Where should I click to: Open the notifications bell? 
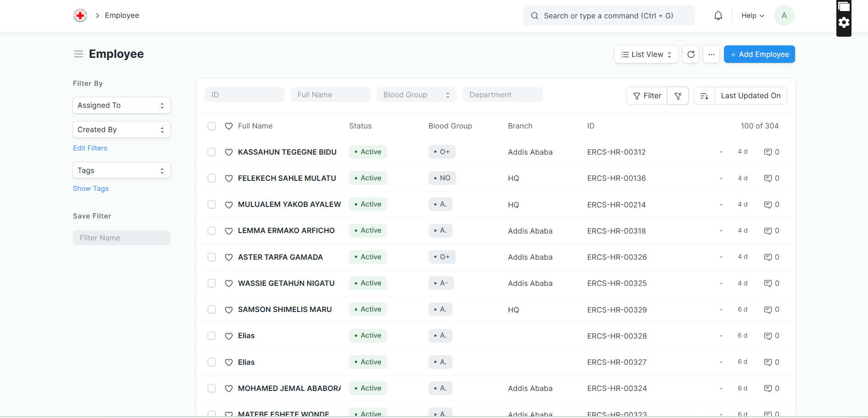[x=718, y=16]
